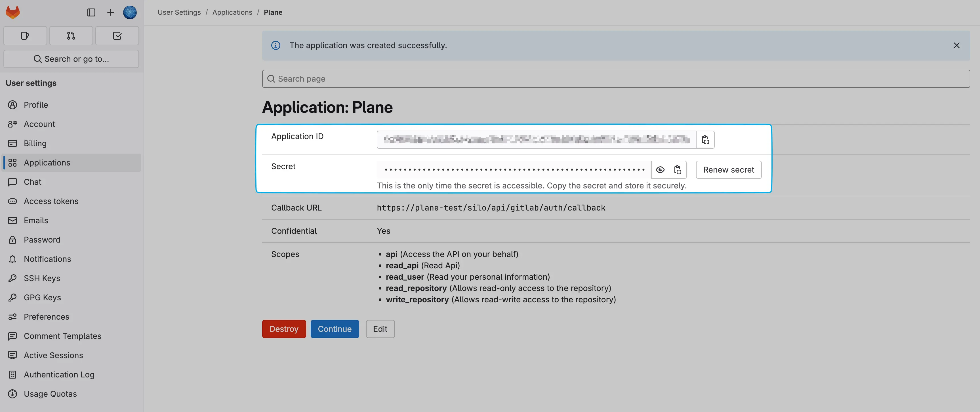The height and width of the screenshot is (412, 980).
Task: Toggle the sidebar panel icon
Action: pos(91,12)
